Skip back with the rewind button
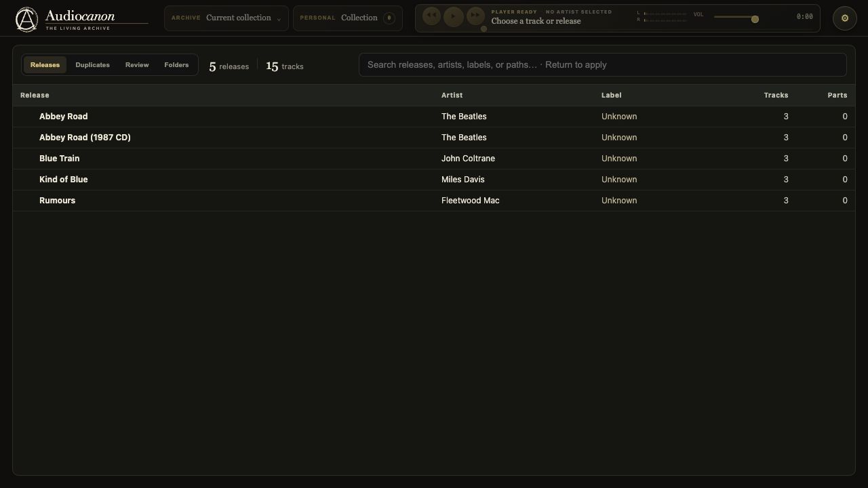Image resolution: width=868 pixels, height=488 pixels. point(431,16)
